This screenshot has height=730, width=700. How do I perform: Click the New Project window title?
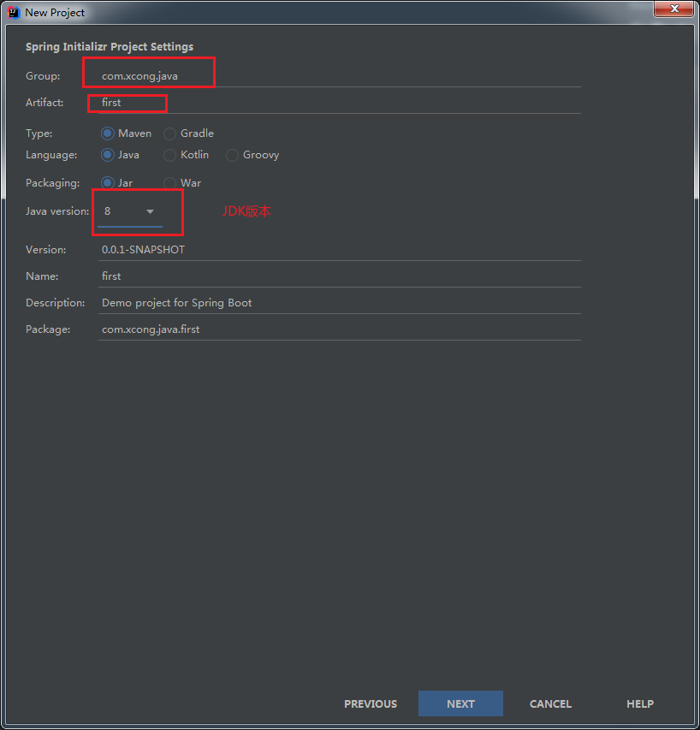55,13
